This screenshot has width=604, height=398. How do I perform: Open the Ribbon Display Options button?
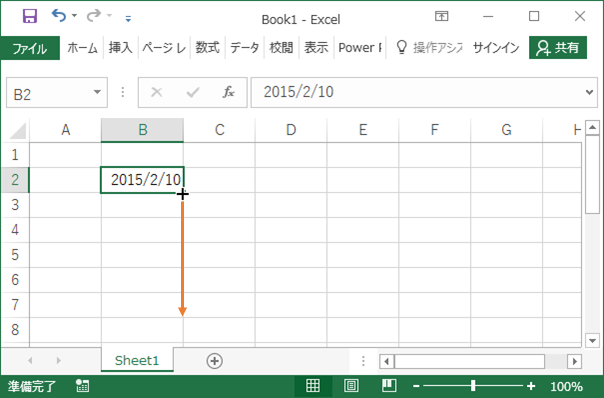coord(441,16)
